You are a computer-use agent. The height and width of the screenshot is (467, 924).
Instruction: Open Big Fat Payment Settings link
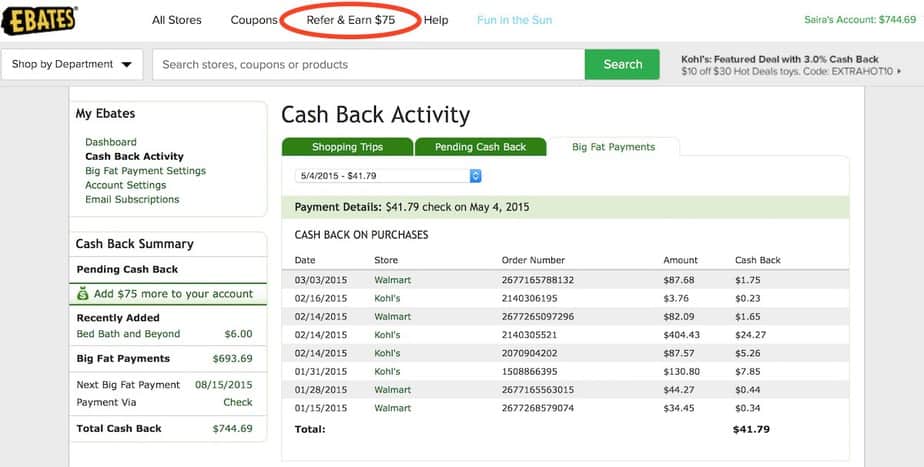point(145,171)
